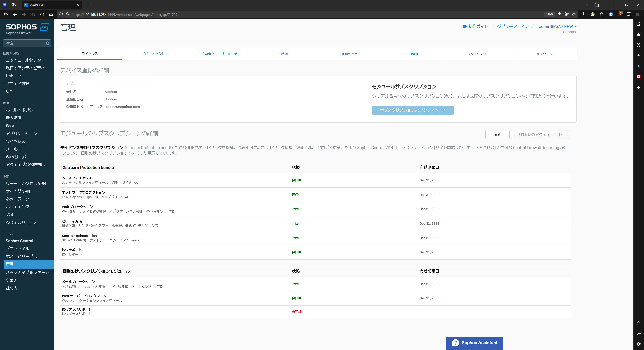The height and width of the screenshot is (350, 644).
Task: Click the 同期 sync button
Action: tap(497, 135)
